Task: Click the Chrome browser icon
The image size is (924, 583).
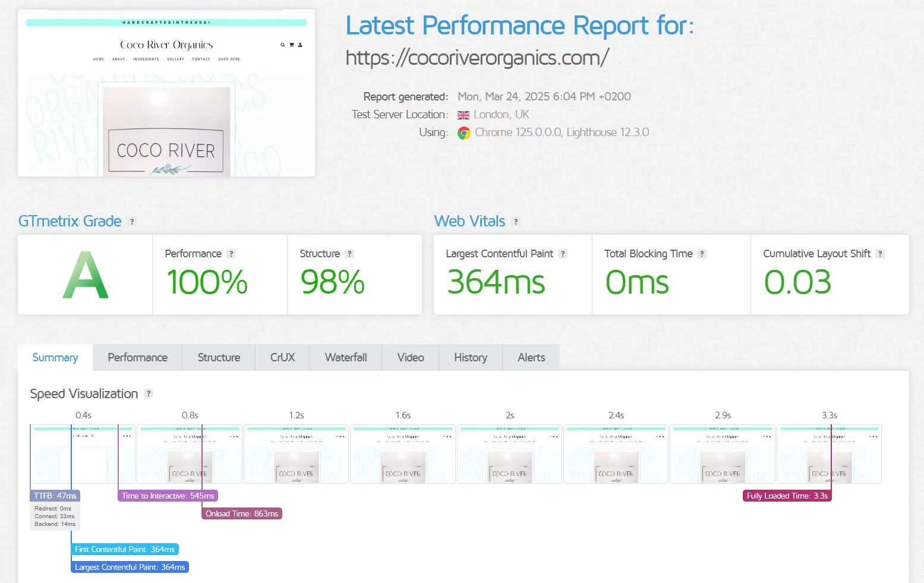Action: [464, 133]
